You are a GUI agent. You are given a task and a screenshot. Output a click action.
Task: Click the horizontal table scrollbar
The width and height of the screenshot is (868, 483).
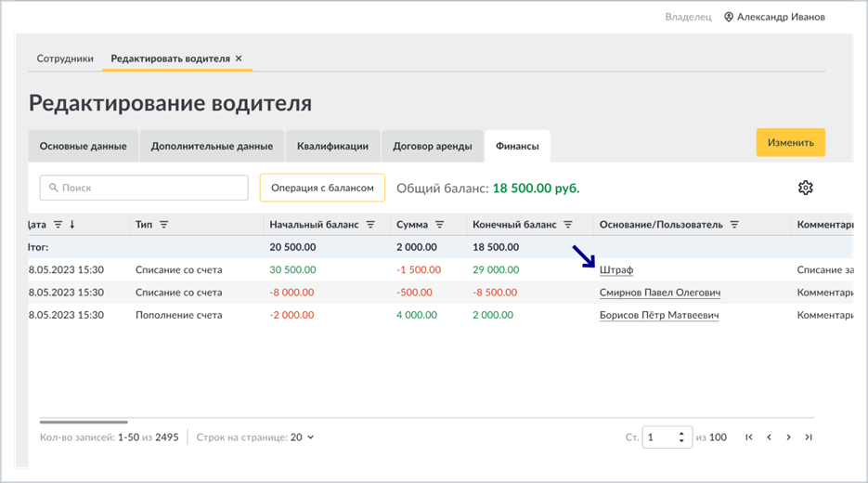84,422
